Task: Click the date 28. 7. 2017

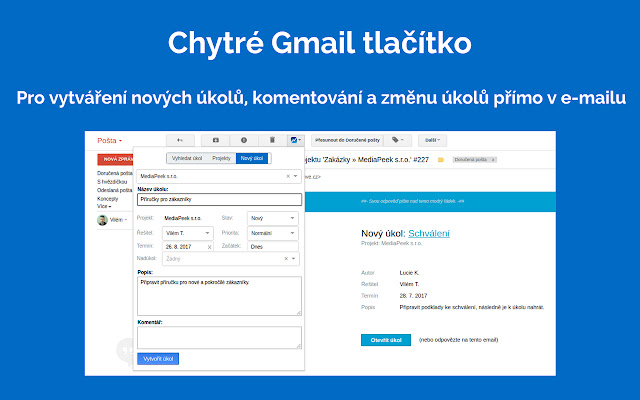Action: (x=413, y=296)
